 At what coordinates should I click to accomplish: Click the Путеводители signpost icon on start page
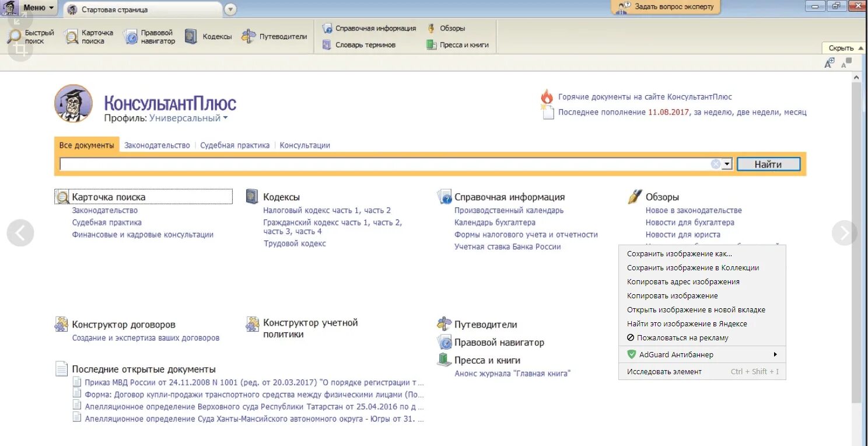click(444, 324)
